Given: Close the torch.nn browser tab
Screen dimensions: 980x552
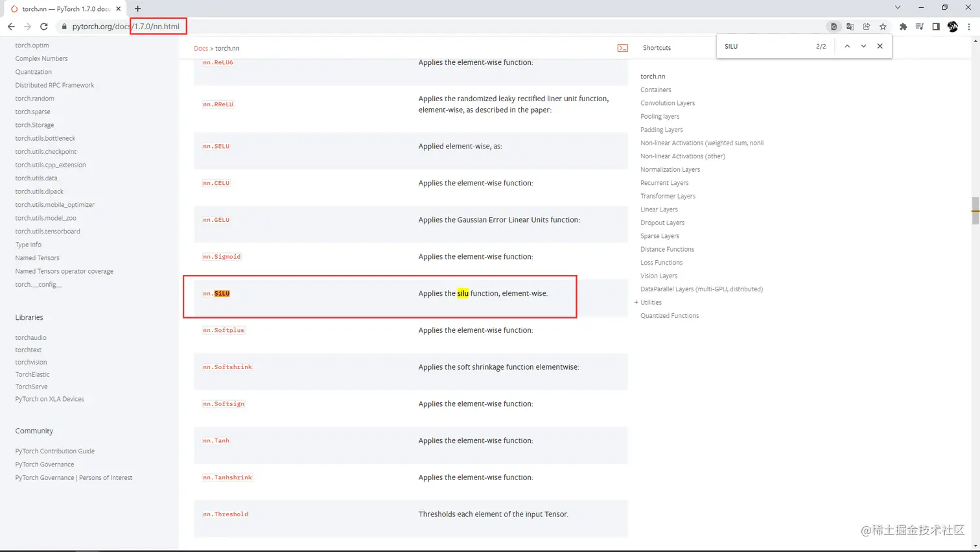Looking at the screenshot, I should click(x=118, y=9).
